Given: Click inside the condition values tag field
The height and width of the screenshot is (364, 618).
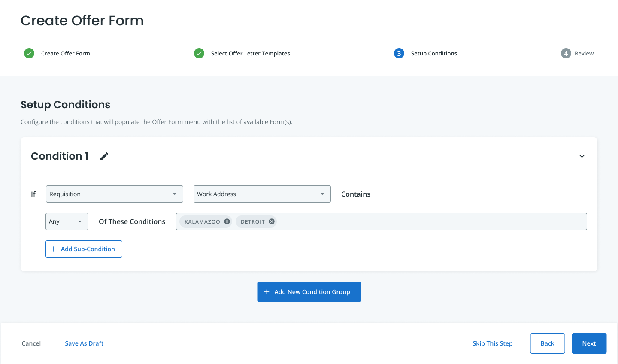Looking at the screenshot, I should pyautogui.click(x=429, y=221).
